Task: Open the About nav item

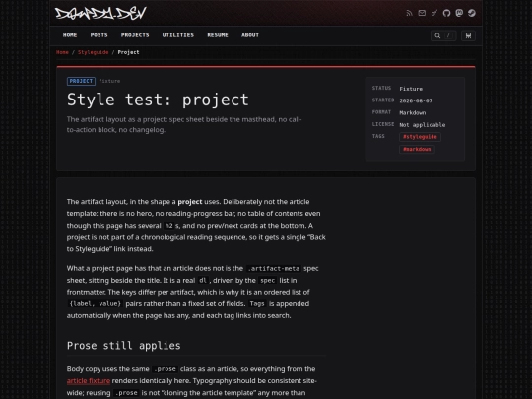Action: coord(250,35)
